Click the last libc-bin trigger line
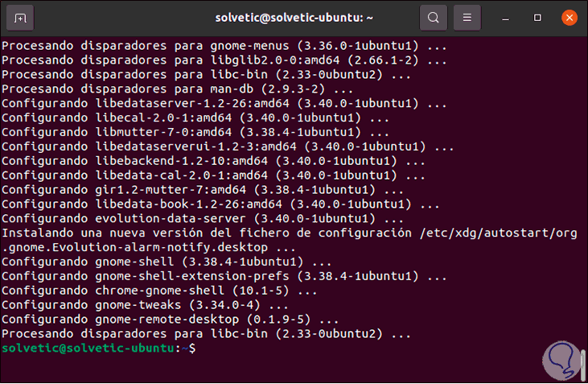Image resolution: width=588 pixels, height=384 pixels. [206, 334]
